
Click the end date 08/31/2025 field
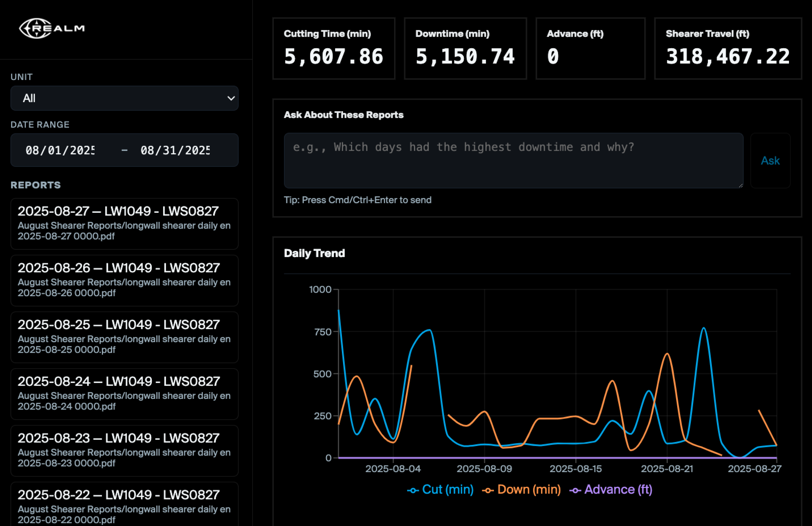(x=175, y=150)
